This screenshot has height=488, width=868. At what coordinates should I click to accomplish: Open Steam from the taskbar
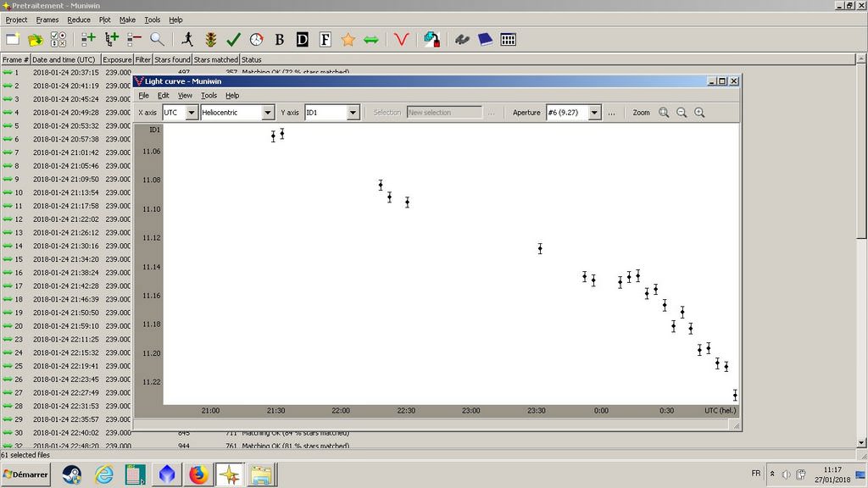coord(72,474)
